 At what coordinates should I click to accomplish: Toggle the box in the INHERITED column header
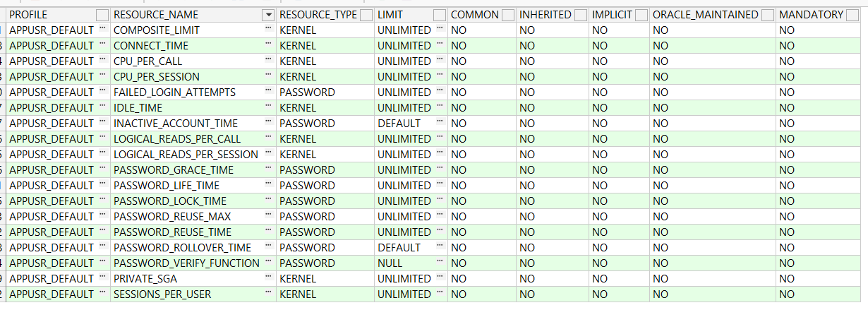click(x=581, y=15)
